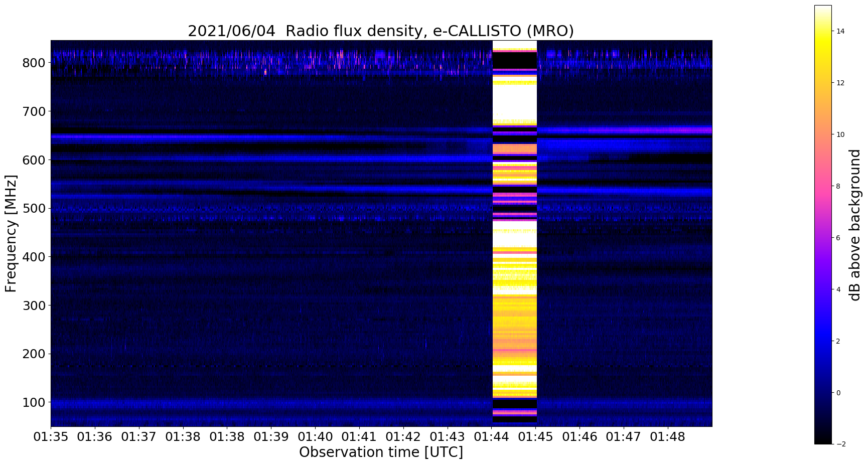Click the 01:39 time tick label
Viewport: 868px width, 465px height.
[271, 437]
